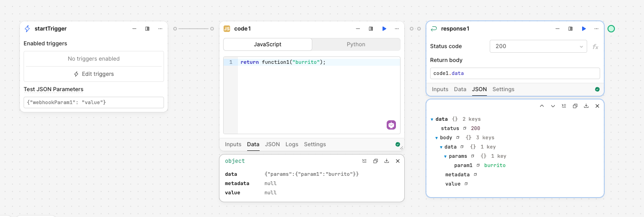
Task: Open the Logs tab in code1
Action: click(292, 144)
